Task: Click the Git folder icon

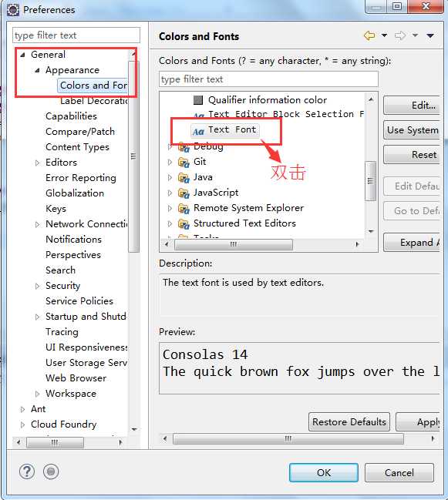Action: pyautogui.click(x=184, y=163)
